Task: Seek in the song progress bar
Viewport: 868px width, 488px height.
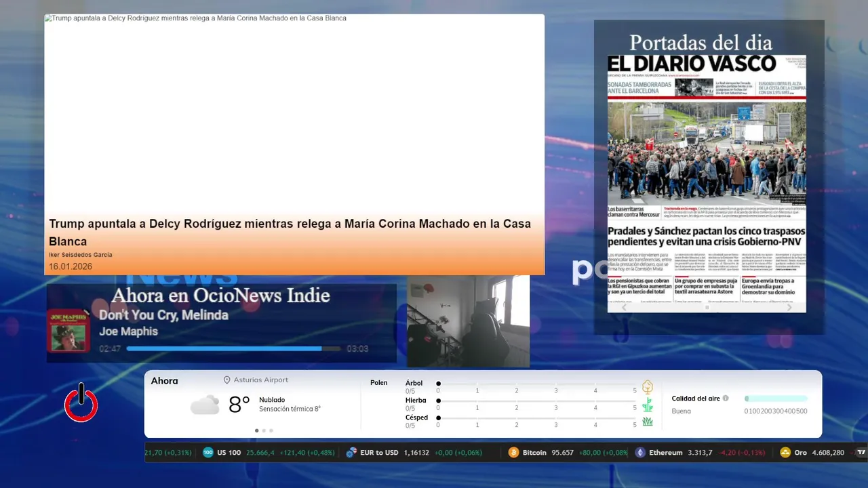Action: pyautogui.click(x=233, y=349)
